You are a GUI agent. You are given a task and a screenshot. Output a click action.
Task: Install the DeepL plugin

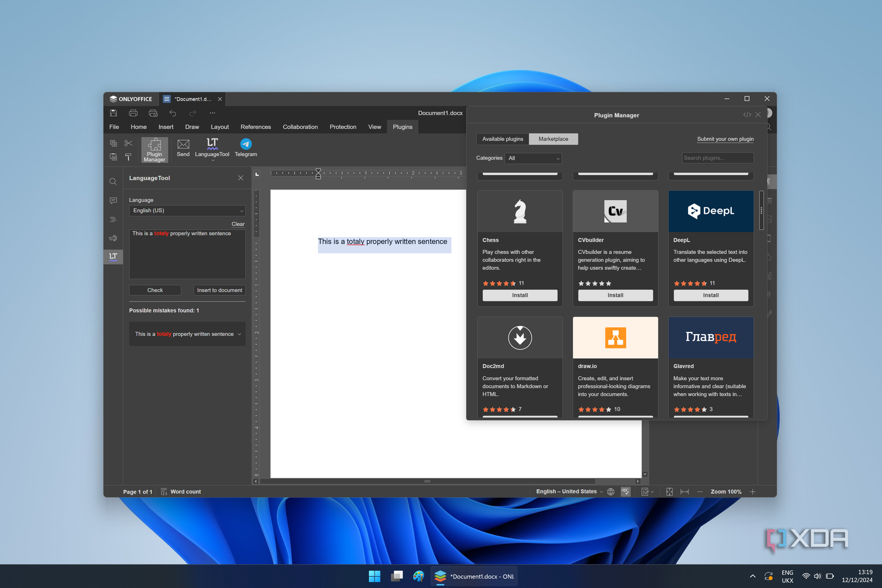[x=711, y=295]
